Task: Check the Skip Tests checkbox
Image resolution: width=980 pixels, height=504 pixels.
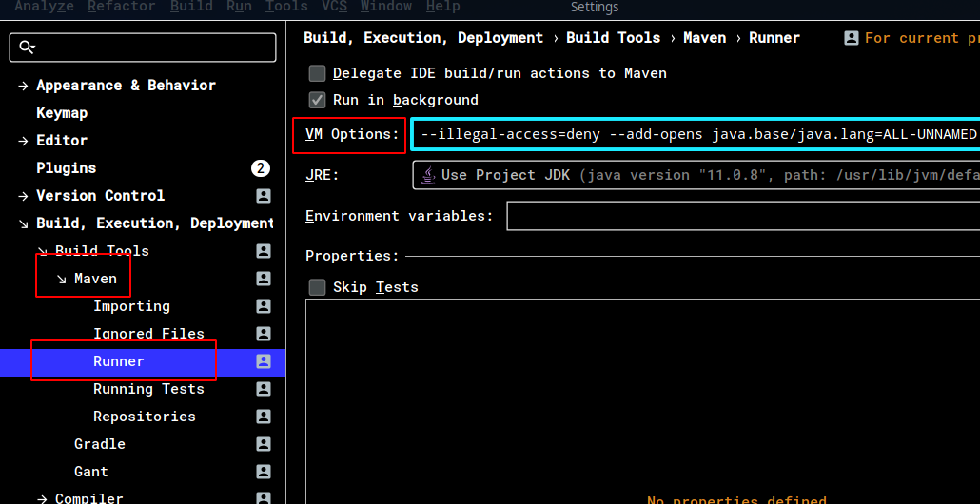Action: (x=318, y=287)
